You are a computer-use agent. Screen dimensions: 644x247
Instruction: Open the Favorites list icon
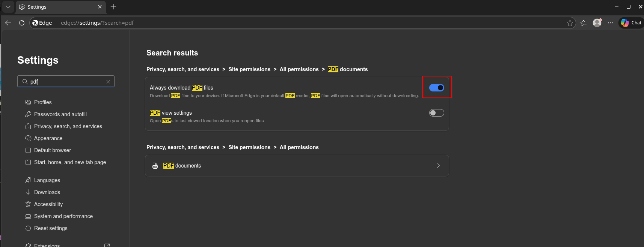[584, 23]
